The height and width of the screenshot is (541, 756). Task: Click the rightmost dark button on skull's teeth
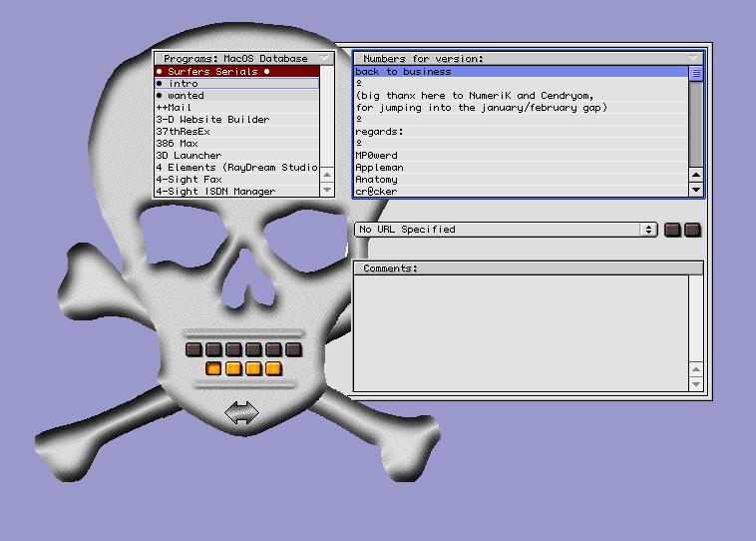coord(293,349)
